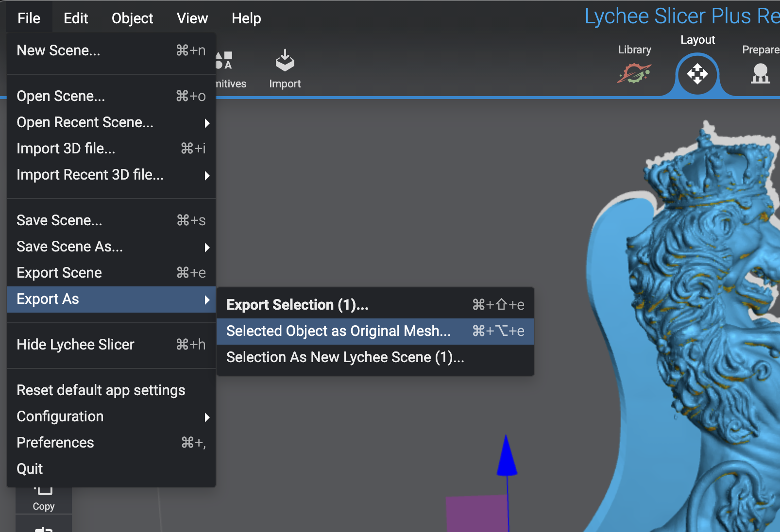This screenshot has height=532, width=780.
Task: Open the Object menu
Action: [132, 18]
